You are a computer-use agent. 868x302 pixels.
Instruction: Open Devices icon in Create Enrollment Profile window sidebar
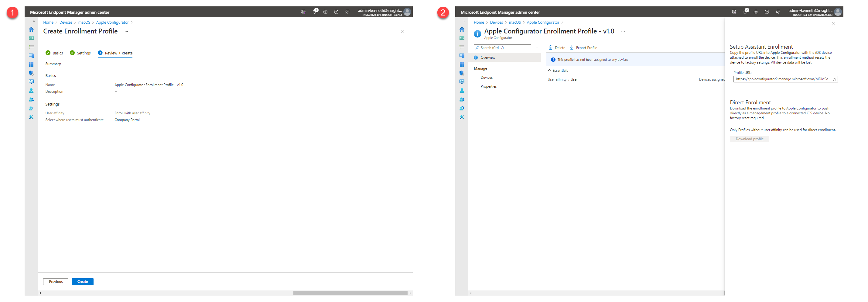pos(31,56)
